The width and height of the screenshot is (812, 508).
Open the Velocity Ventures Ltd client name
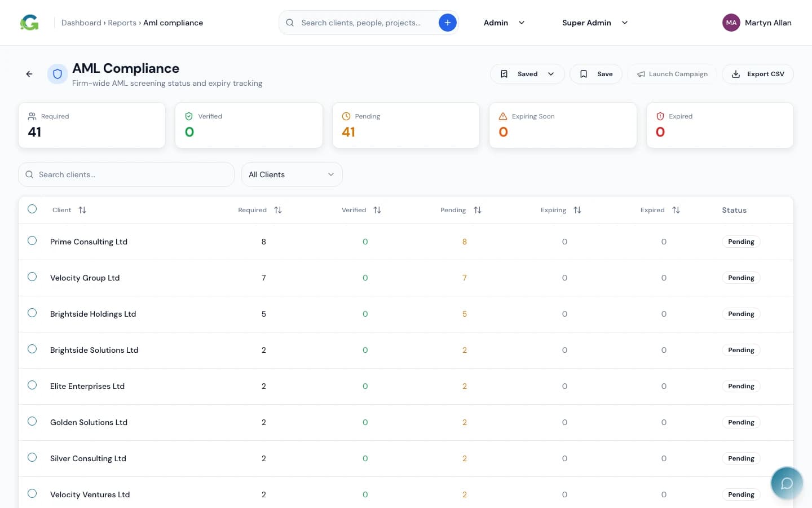click(90, 494)
